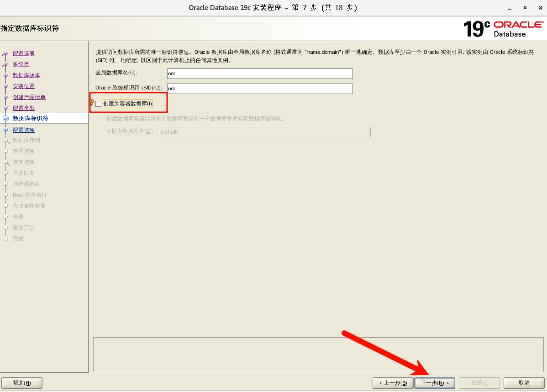Viewport: 547px width, 392px height.
Task: Open 配置选项 step below 数据库标识符
Action: coord(24,130)
